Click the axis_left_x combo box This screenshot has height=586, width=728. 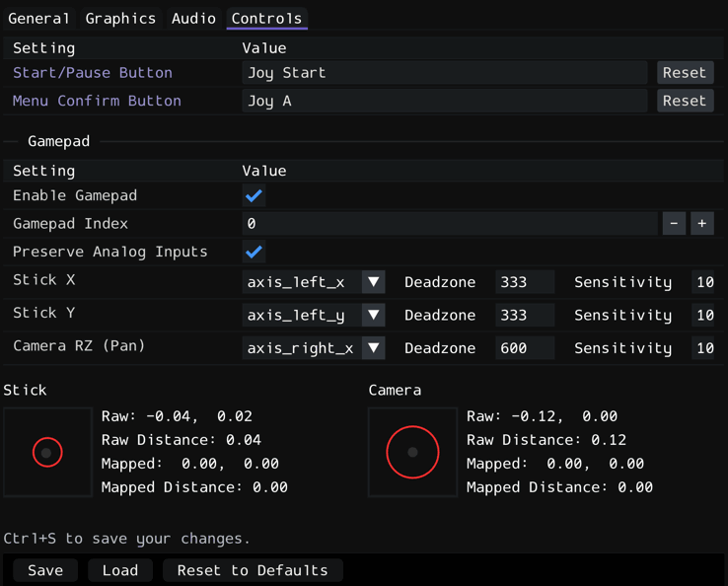[x=314, y=282]
